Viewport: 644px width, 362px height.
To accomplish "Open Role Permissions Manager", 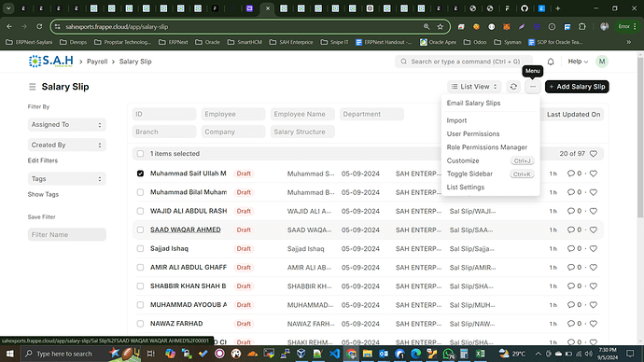I will 487,147.
